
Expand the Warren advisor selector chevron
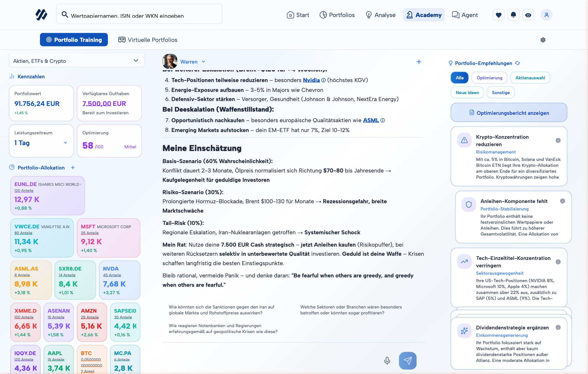(x=203, y=62)
